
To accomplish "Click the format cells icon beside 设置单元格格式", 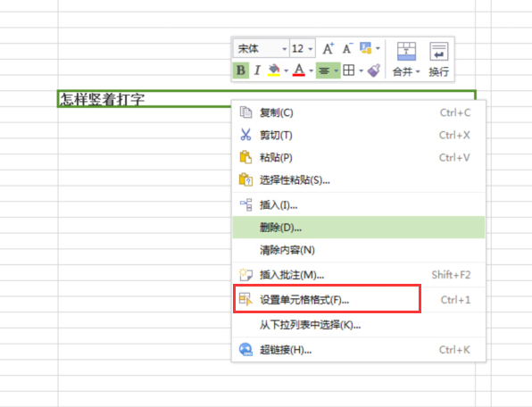I will pos(245,300).
